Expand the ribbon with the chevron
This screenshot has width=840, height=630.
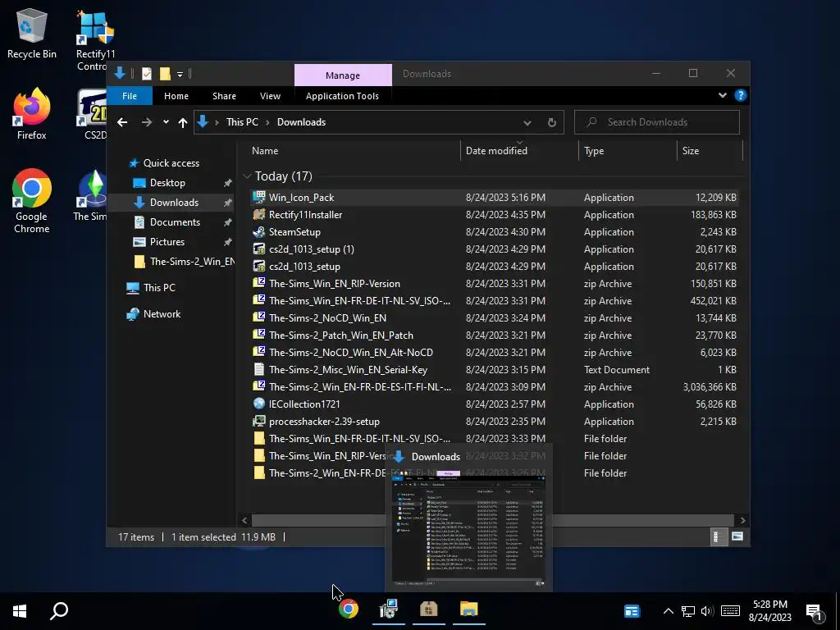pos(722,95)
